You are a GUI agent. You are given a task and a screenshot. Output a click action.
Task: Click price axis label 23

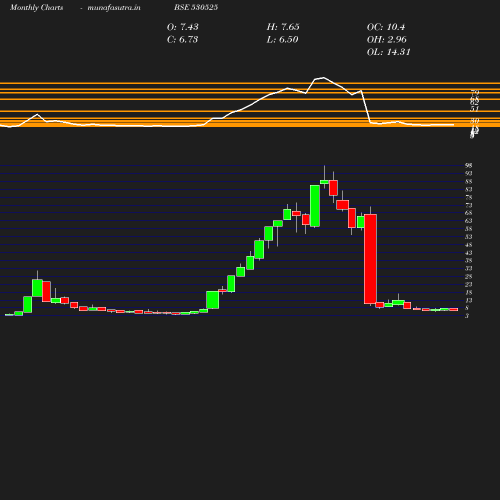click(x=469, y=284)
